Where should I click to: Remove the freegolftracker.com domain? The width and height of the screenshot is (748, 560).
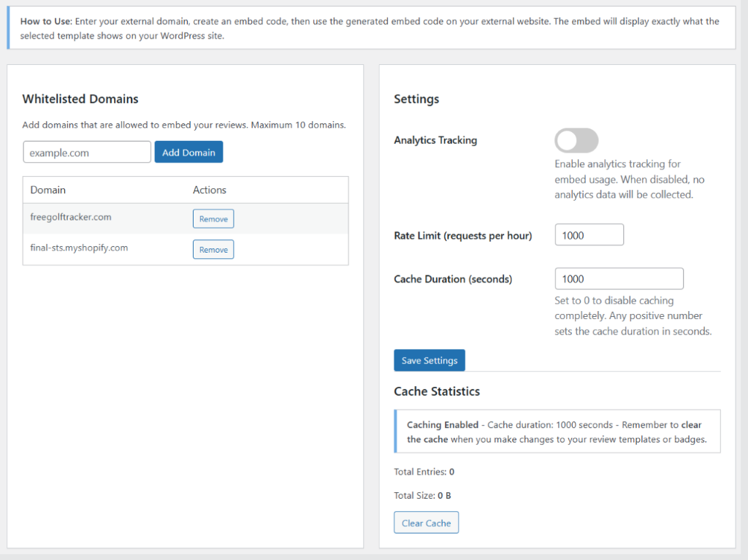click(213, 219)
